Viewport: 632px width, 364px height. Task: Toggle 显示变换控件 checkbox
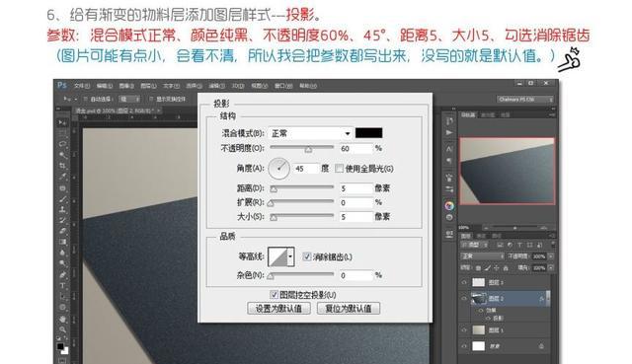point(151,99)
